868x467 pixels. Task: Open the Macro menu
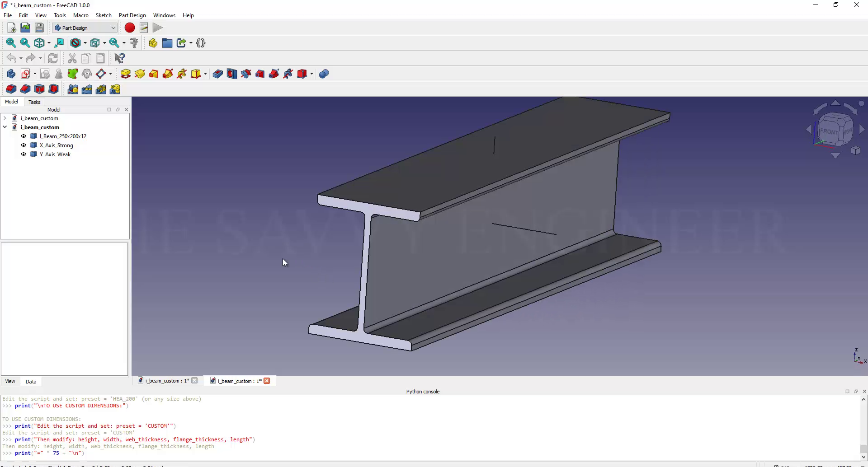80,15
